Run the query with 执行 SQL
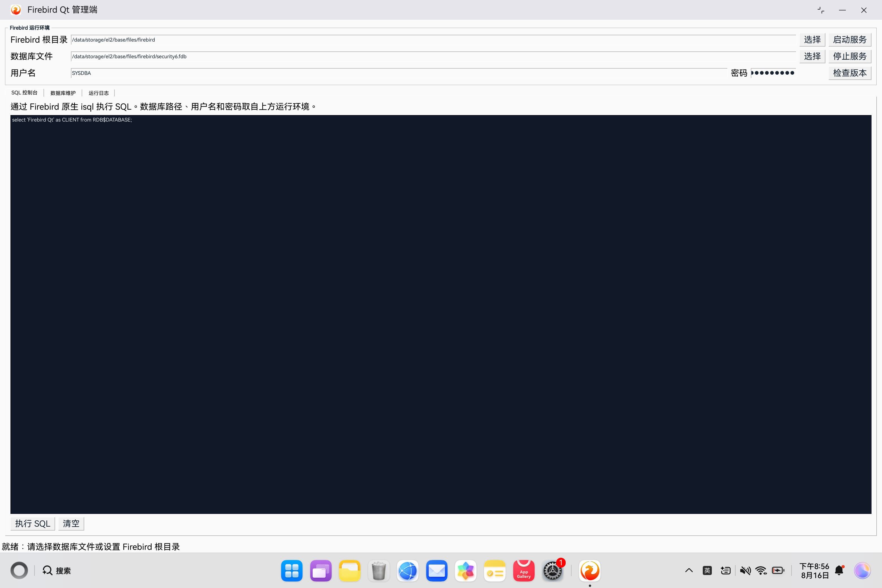Image resolution: width=882 pixels, height=588 pixels. point(33,524)
